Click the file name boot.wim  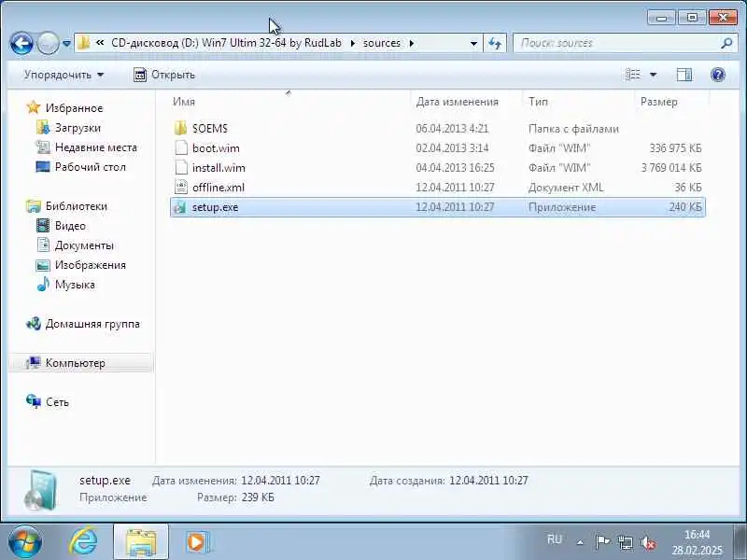point(216,148)
